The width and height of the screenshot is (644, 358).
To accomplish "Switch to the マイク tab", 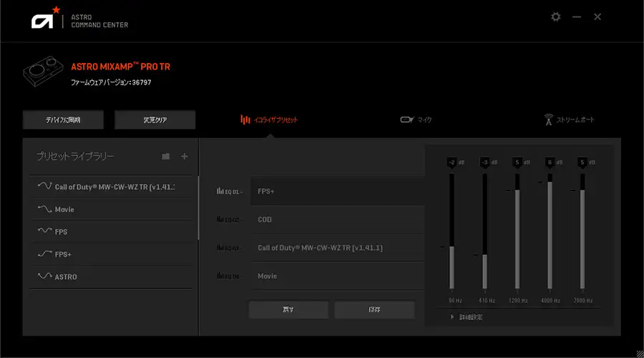I will (x=416, y=120).
